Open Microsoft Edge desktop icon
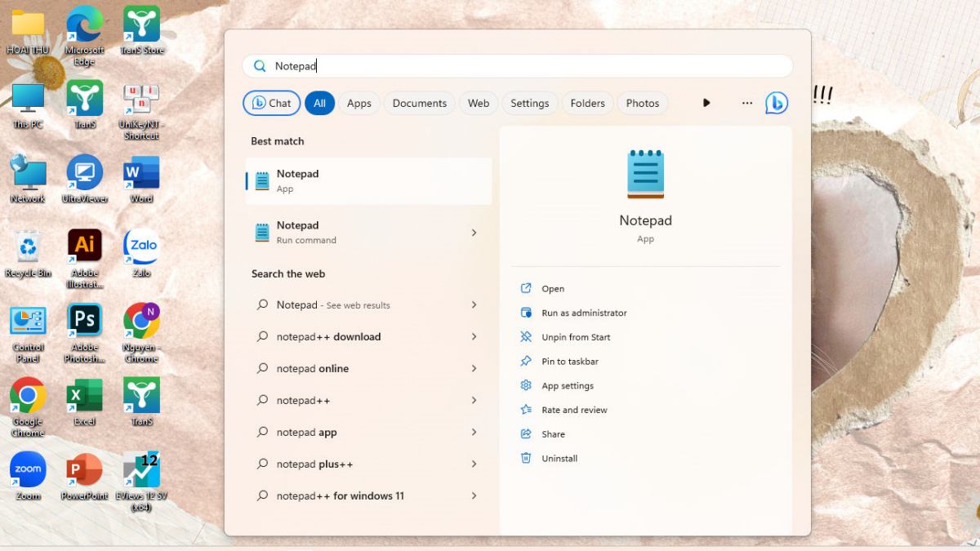 [84, 24]
